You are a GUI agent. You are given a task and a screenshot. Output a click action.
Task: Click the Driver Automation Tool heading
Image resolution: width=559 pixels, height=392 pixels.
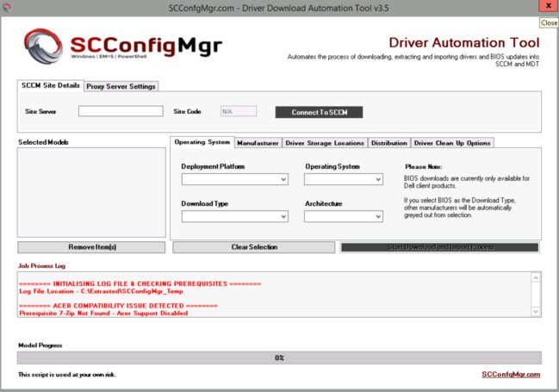tap(463, 42)
